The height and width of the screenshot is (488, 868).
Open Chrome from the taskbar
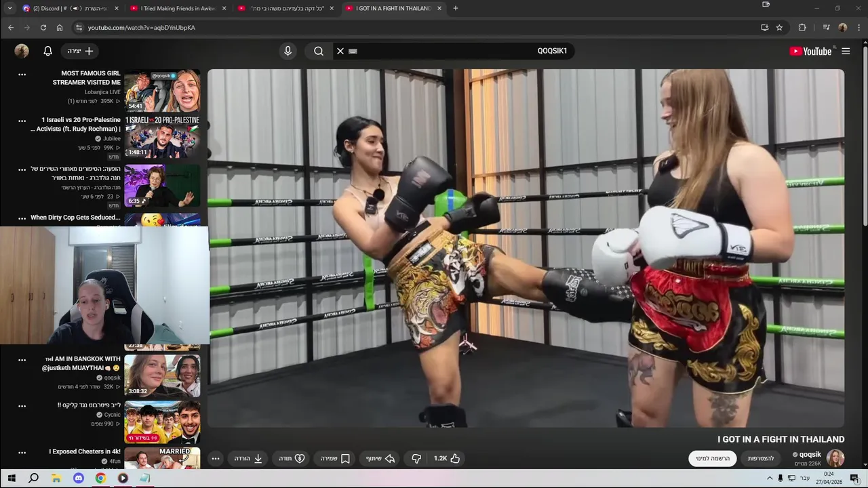click(x=100, y=478)
